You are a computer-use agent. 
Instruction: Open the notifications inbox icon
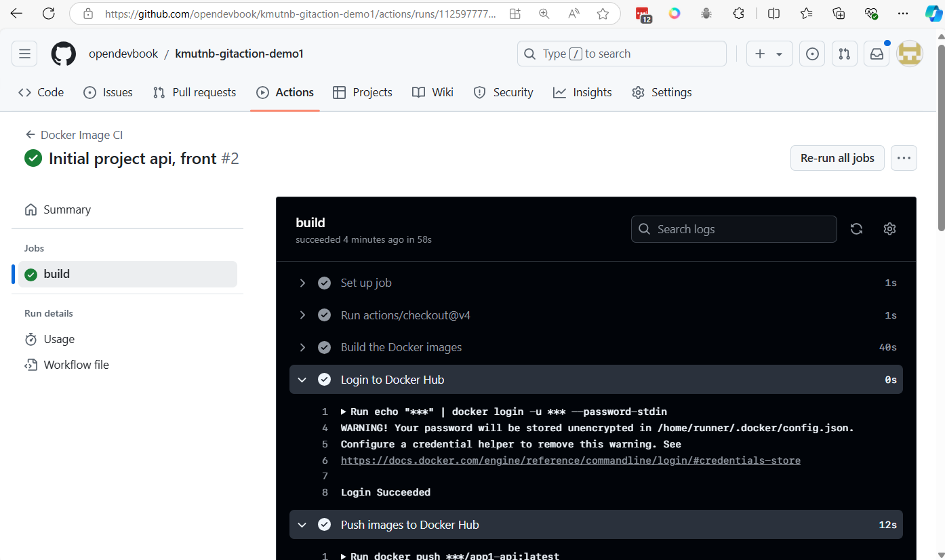(877, 54)
